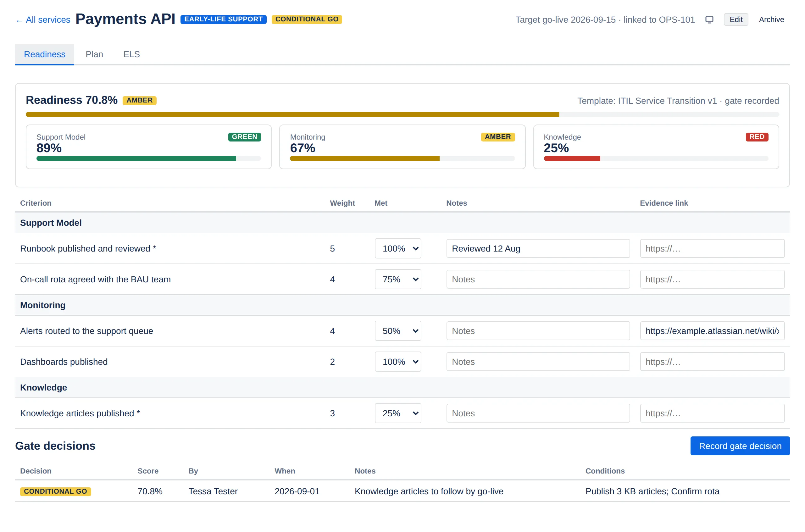Click Archive in the header
The image size is (805, 532).
coord(771,20)
